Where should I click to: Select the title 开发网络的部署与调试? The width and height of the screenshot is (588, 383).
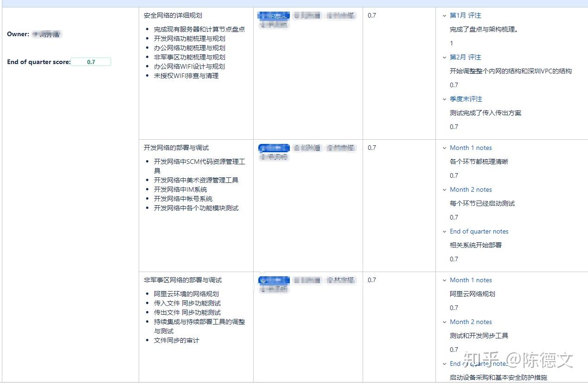click(x=174, y=147)
